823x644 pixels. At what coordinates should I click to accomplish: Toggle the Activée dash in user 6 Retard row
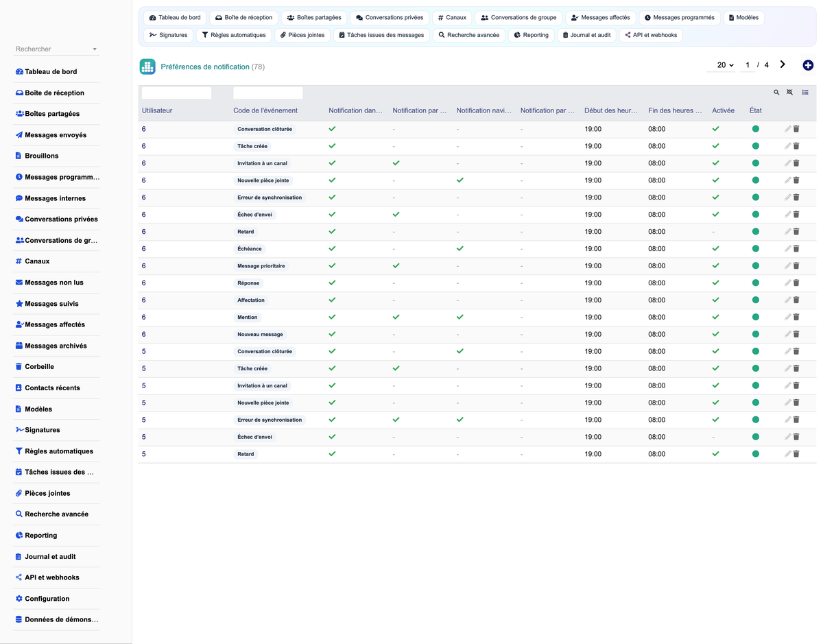click(x=714, y=232)
